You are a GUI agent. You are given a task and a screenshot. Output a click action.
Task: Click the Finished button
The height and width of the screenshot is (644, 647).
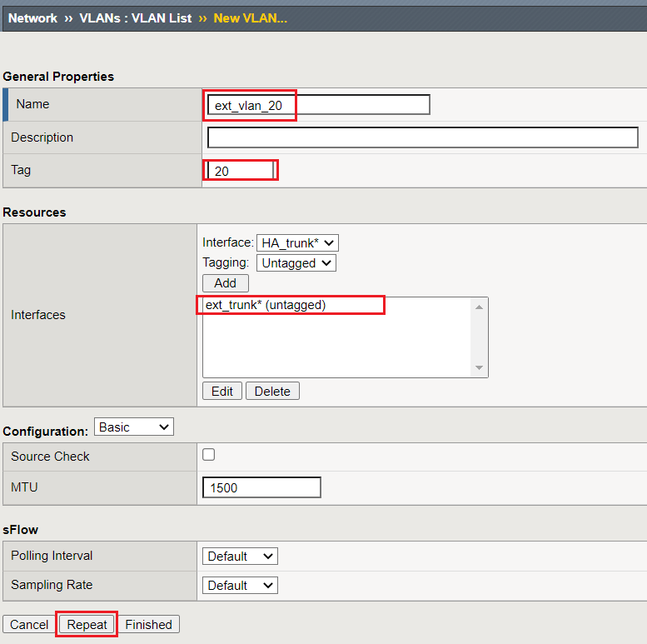[148, 624]
